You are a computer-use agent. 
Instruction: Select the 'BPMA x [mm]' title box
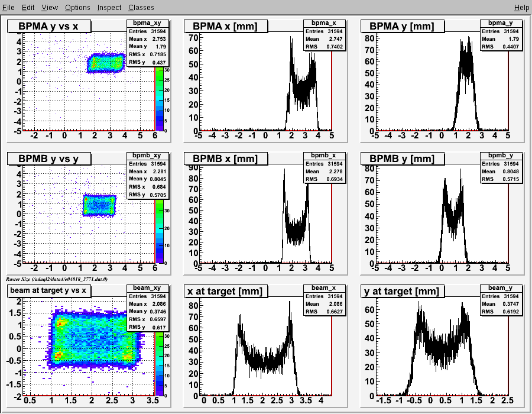pos(225,26)
